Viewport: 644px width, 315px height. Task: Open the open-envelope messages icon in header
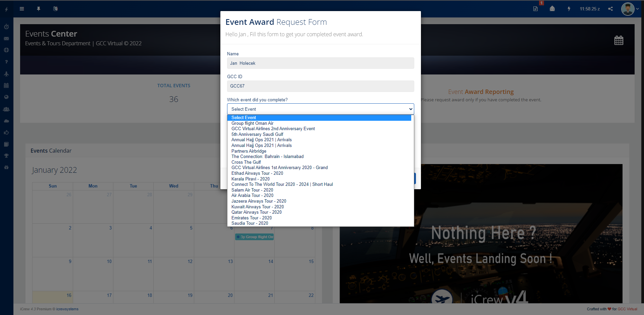[552, 9]
